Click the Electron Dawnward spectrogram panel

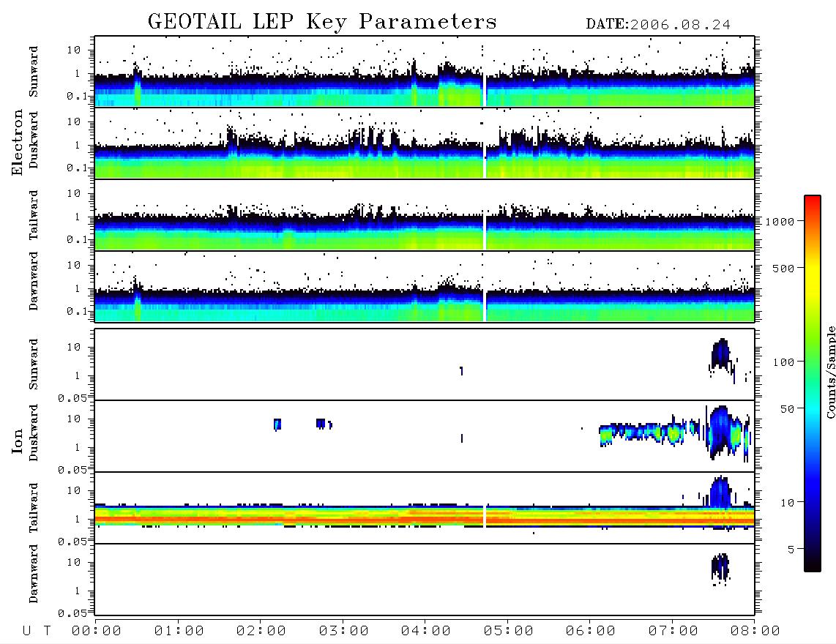coord(425,287)
